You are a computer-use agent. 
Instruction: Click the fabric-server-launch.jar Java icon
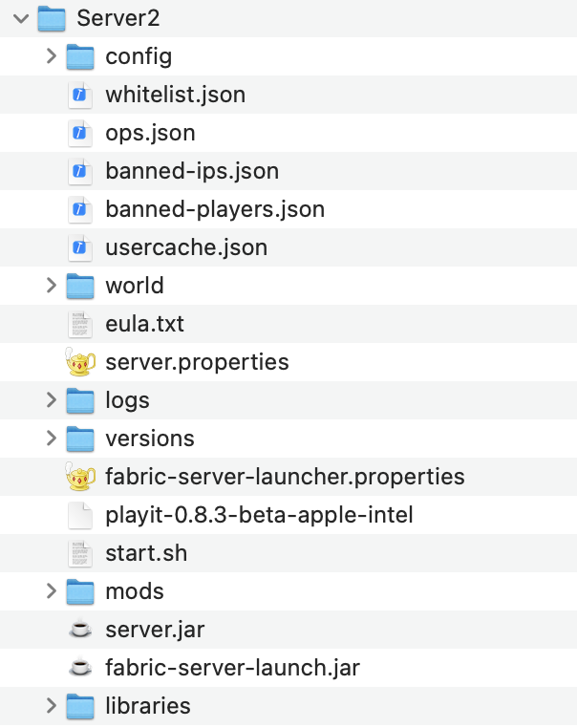80,667
